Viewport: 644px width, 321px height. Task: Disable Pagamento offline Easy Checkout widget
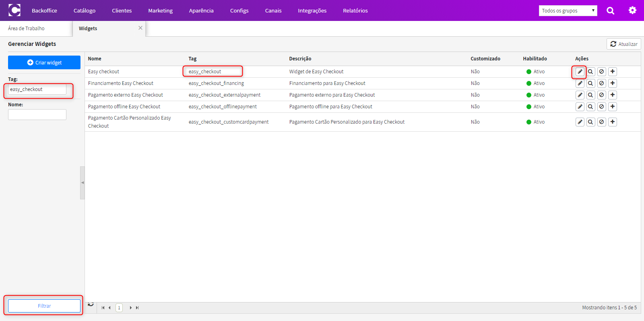point(601,107)
